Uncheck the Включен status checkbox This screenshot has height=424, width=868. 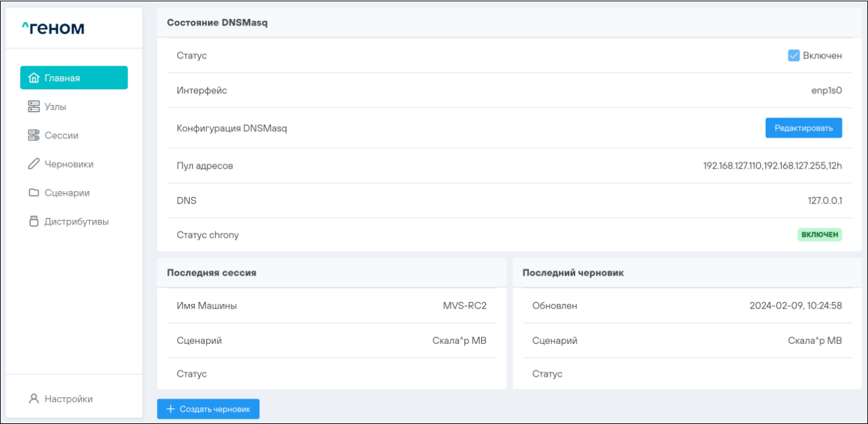pos(793,56)
